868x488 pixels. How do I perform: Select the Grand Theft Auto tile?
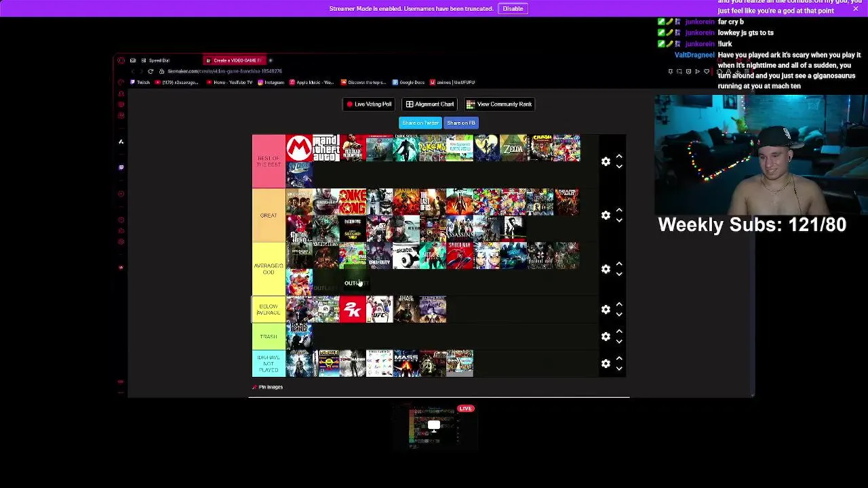(x=325, y=148)
